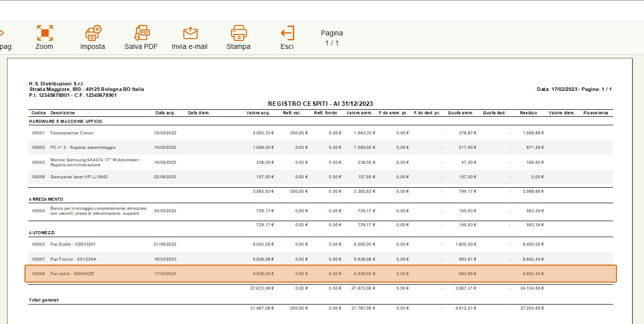Select the Totali generali label
Screen dimensions: 644x324
43,300
